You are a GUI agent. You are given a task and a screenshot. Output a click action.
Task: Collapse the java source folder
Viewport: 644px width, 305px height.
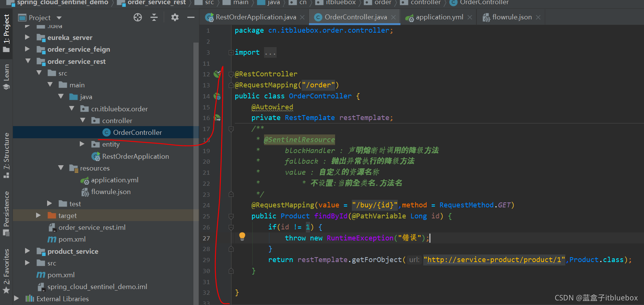coord(61,96)
